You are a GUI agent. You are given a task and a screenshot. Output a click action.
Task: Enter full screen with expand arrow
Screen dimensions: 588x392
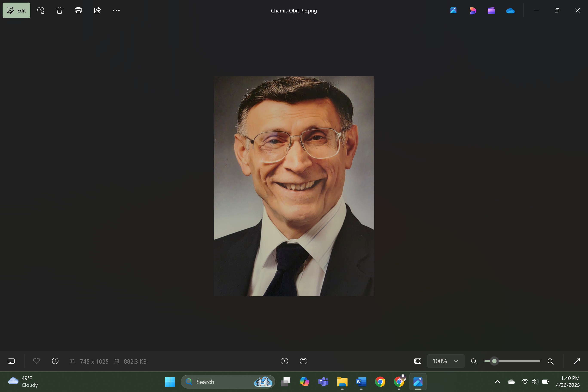pos(577,361)
